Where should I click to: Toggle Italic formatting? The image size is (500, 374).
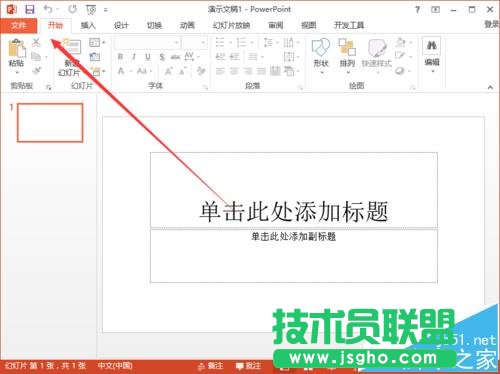[x=134, y=57]
